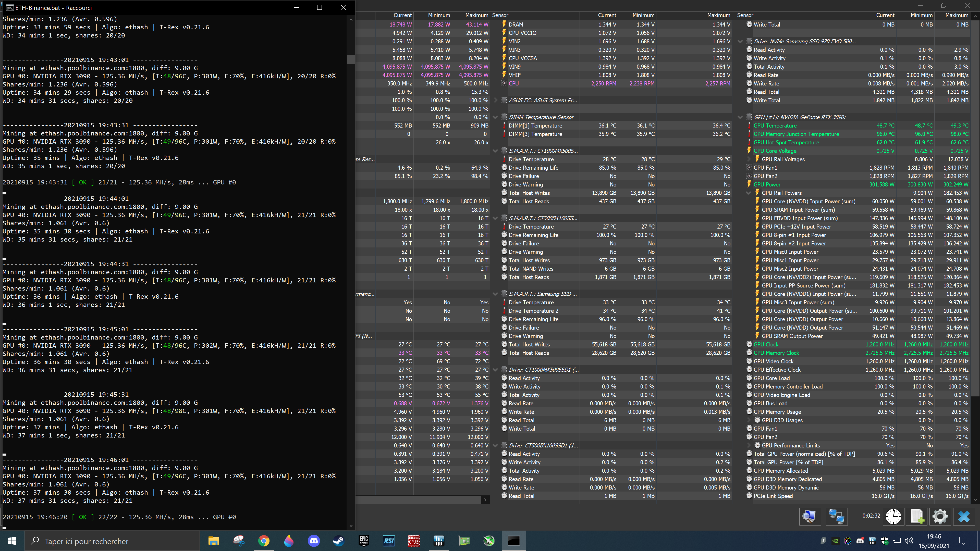Expand the ASUS EC System group

[495, 101]
